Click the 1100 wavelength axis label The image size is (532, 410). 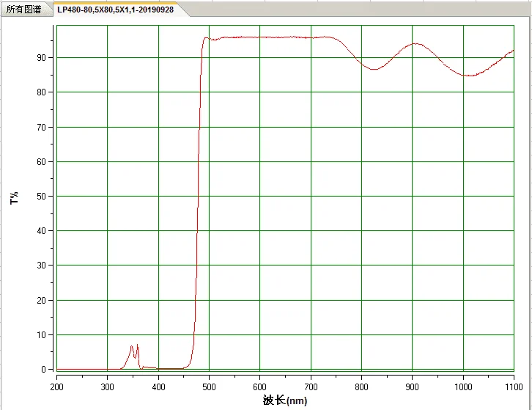tap(514, 387)
